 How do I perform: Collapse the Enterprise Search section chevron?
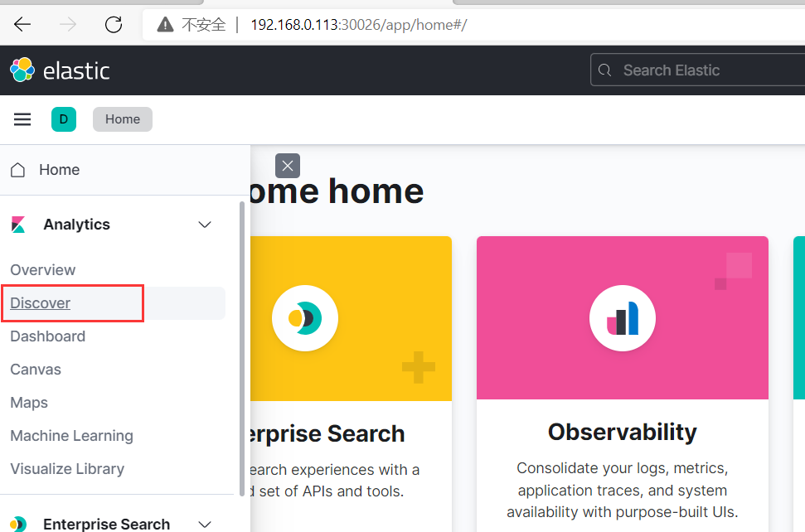click(x=205, y=525)
